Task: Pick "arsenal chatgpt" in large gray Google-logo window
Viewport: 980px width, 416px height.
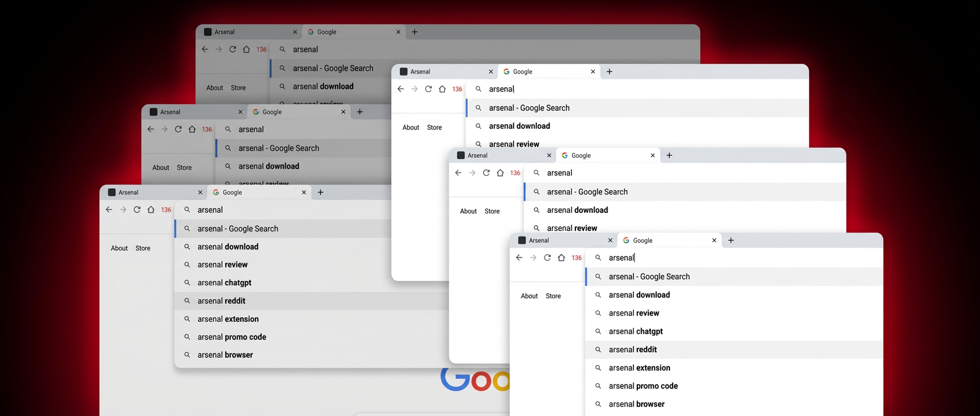Action: 311,283
